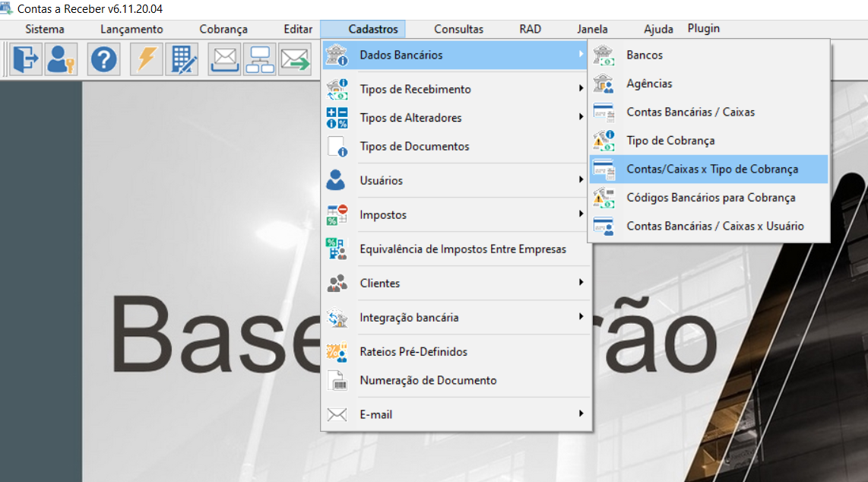This screenshot has width=868, height=482.
Task: Expand the Usuários submenu arrow
Action: click(x=581, y=180)
